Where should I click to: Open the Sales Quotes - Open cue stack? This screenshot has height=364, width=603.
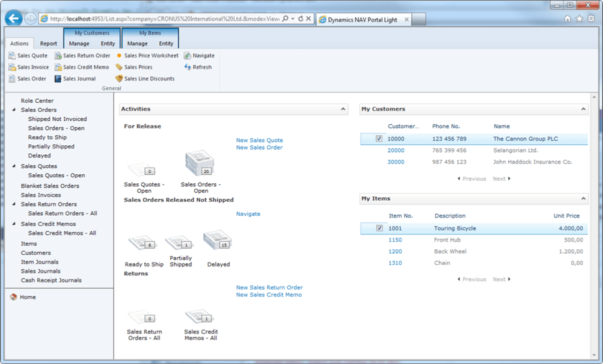[x=143, y=169]
